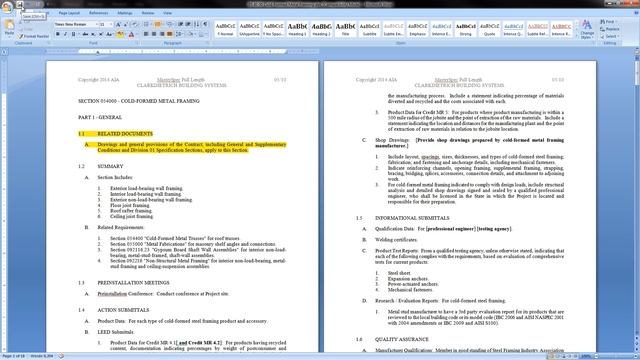Viewport: 640px width, 360px height.
Task: Apply the yellow text highlight color
Action: (x=120, y=34)
